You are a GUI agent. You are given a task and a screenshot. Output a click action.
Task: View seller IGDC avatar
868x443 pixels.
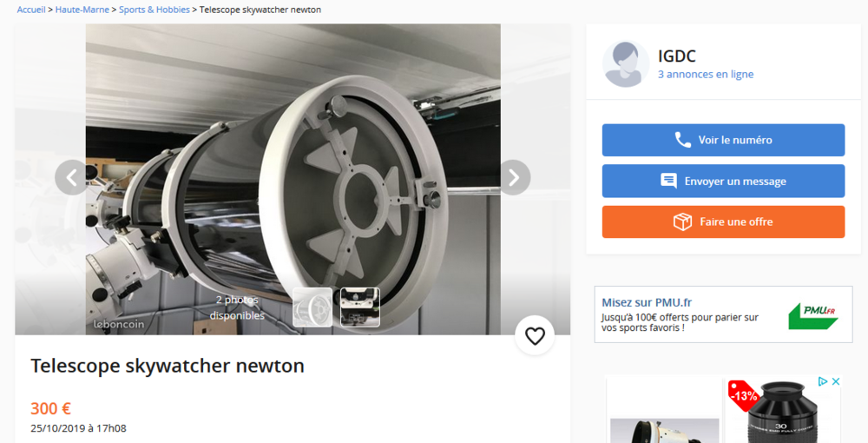(x=626, y=63)
